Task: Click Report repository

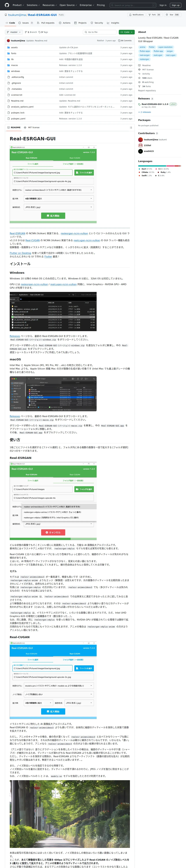Action: tap(147, 91)
